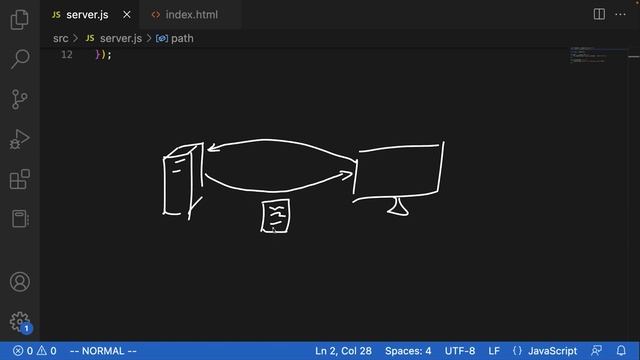Open the Accounts menu
This screenshot has width=640, height=360.
pos(20,282)
